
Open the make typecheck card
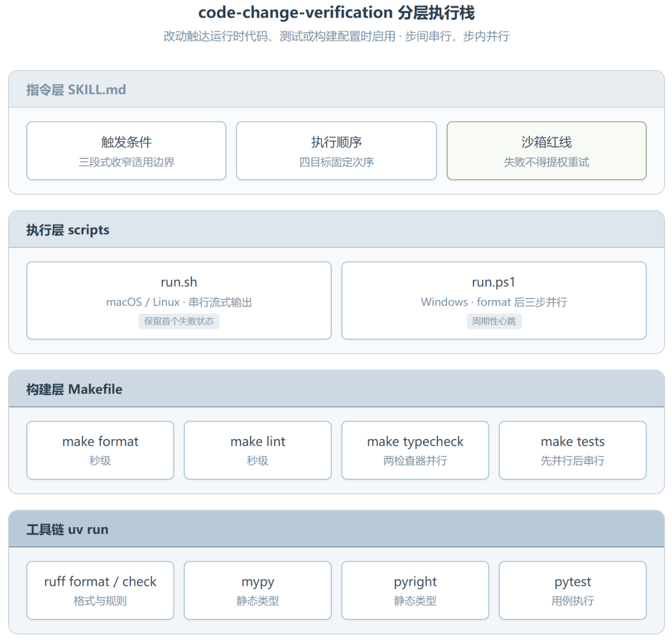click(x=415, y=450)
